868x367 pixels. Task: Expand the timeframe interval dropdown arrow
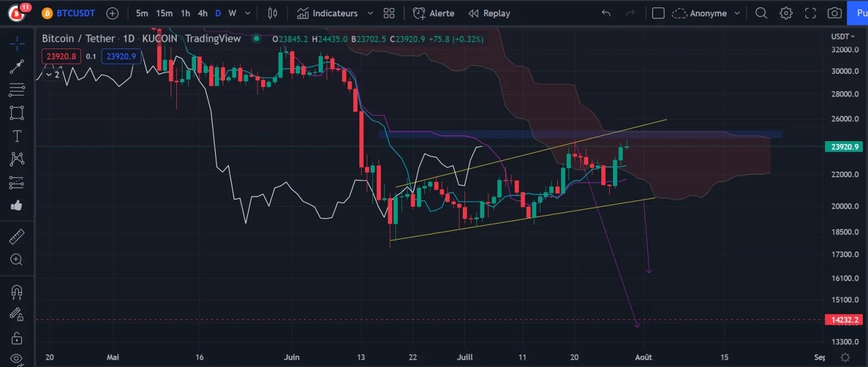point(248,13)
